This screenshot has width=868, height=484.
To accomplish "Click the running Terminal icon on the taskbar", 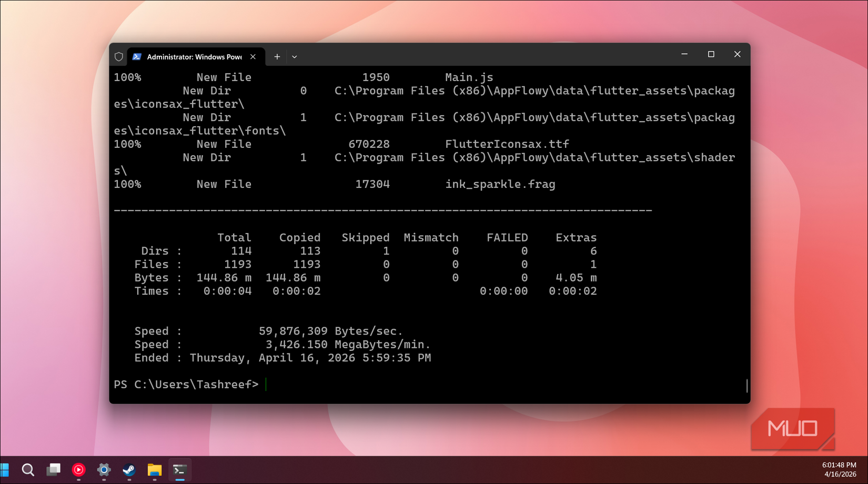I will coord(179,470).
